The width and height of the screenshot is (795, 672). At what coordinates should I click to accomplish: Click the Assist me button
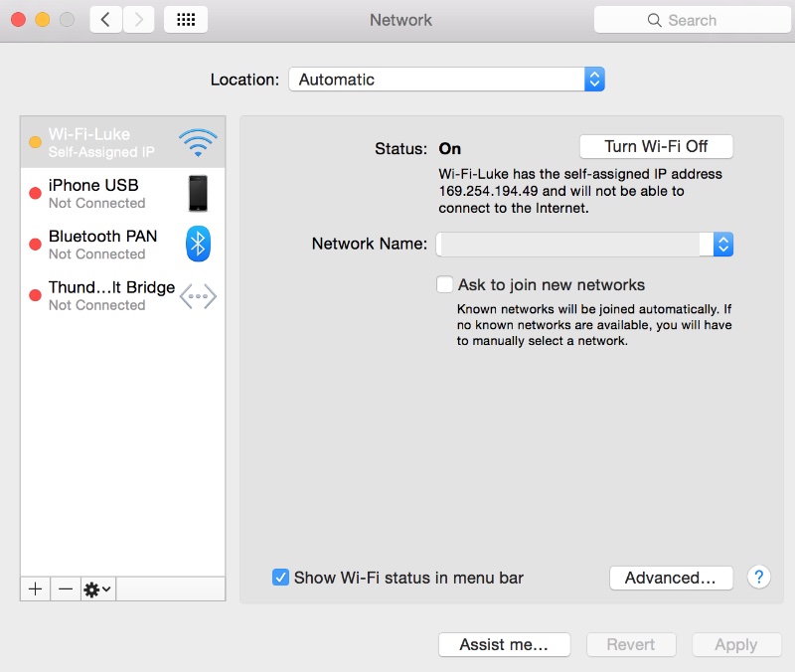point(504,644)
